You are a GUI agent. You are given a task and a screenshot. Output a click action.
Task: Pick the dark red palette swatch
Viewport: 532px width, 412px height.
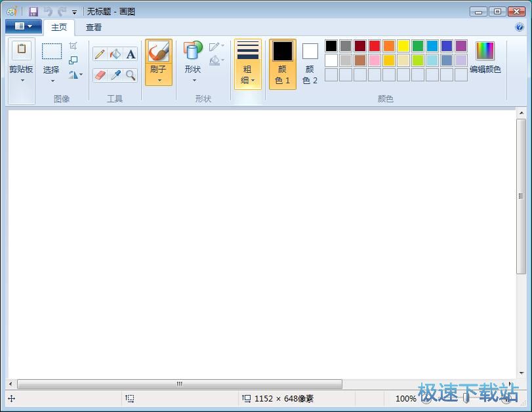(360, 46)
